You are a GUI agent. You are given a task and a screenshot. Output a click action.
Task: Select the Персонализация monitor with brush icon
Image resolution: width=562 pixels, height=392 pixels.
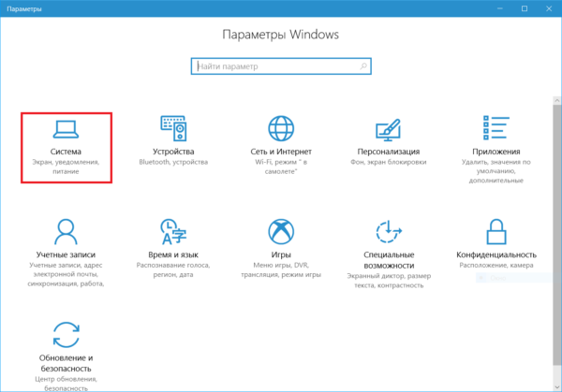tap(388, 128)
